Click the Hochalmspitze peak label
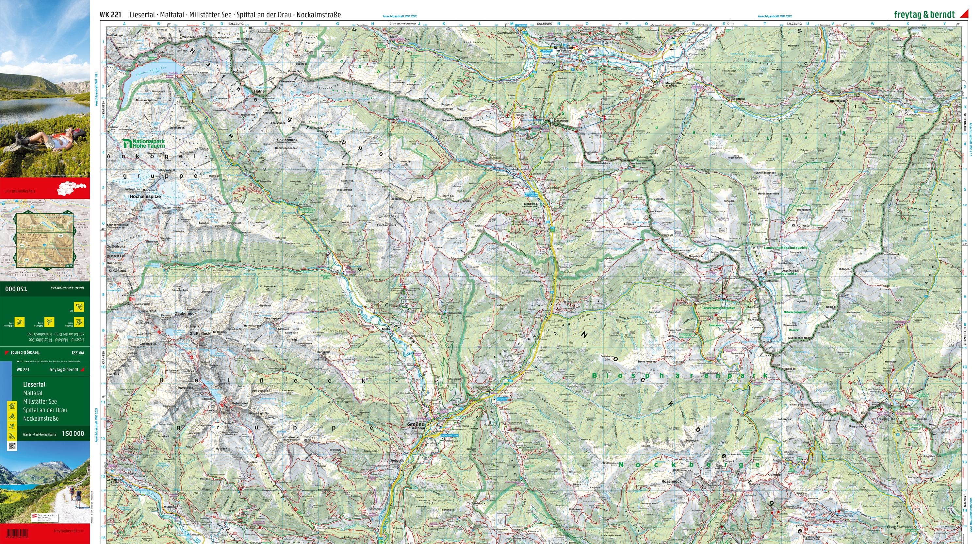Viewport: 980px width, 544px height. pyautogui.click(x=146, y=197)
